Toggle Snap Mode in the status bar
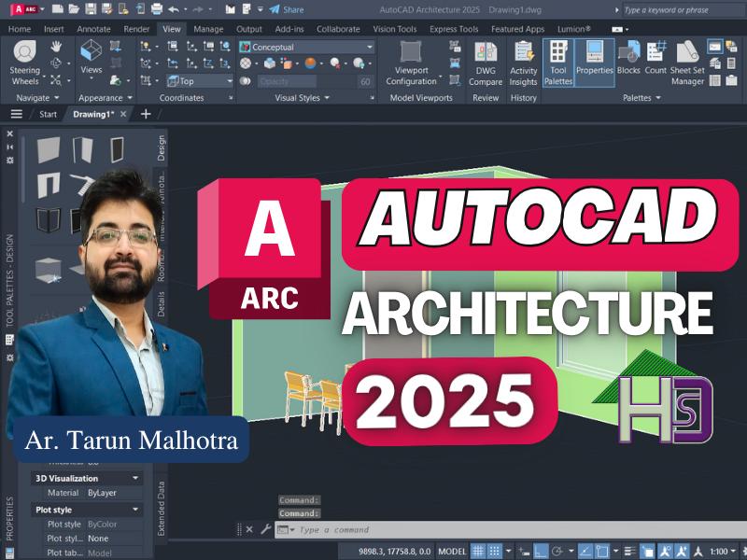Viewport: 747px width, 560px height. pos(497,549)
